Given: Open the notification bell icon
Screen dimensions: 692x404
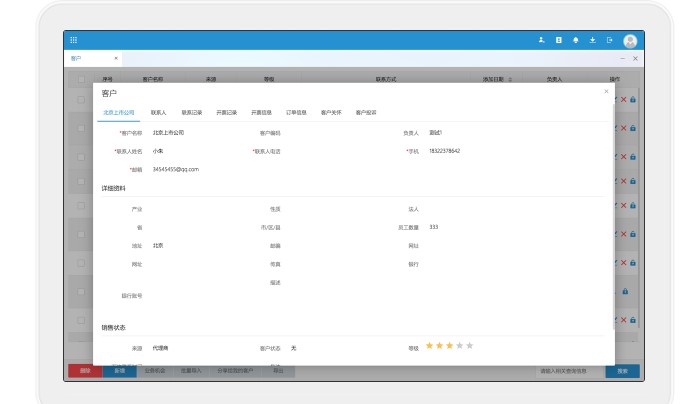Looking at the screenshot, I should tap(575, 40).
